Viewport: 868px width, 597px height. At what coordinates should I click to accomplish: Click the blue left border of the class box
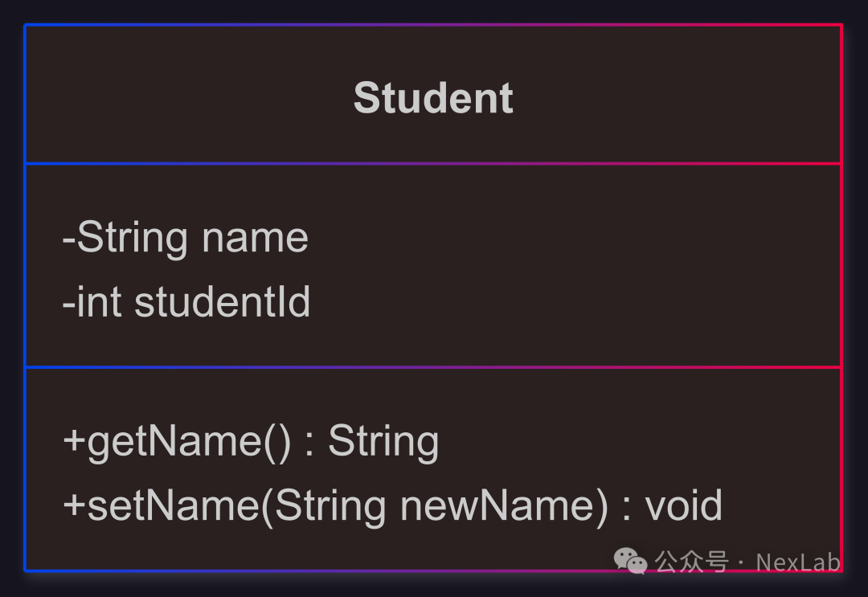[25, 297]
